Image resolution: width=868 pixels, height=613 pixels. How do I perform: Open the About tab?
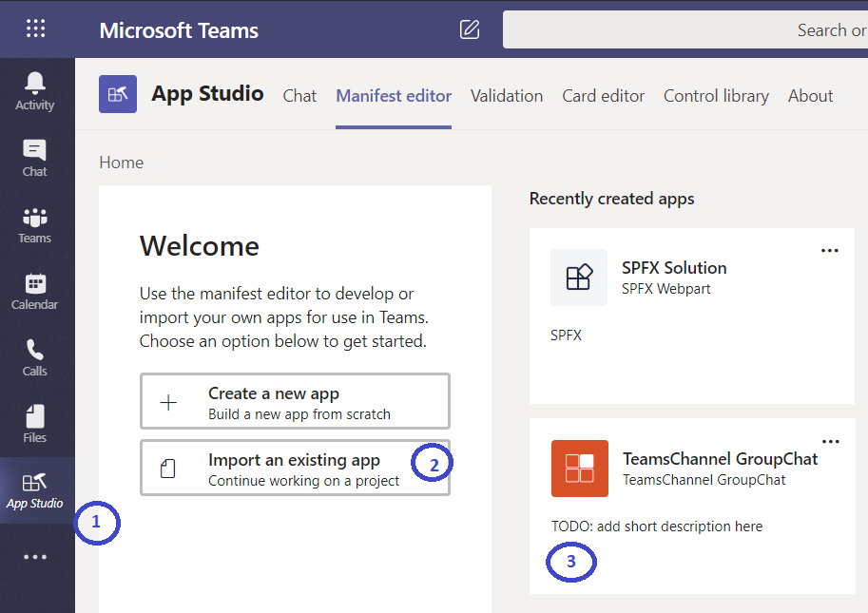tap(810, 96)
